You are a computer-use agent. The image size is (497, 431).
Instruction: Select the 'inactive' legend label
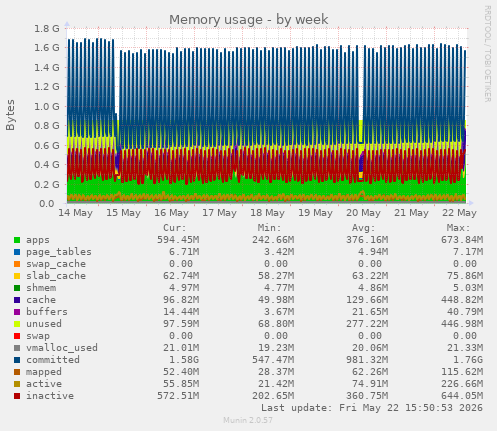(x=50, y=396)
